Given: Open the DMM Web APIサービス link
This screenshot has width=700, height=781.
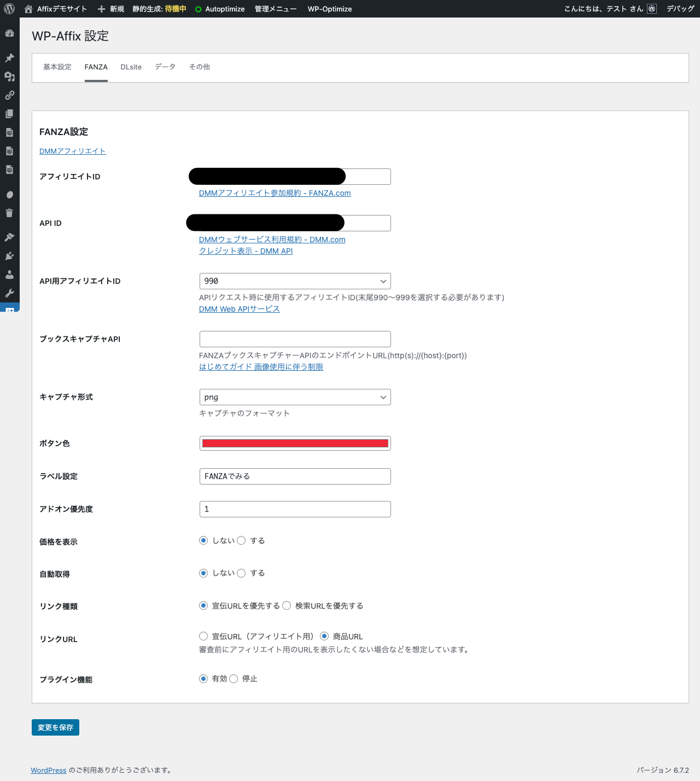Looking at the screenshot, I should point(240,309).
